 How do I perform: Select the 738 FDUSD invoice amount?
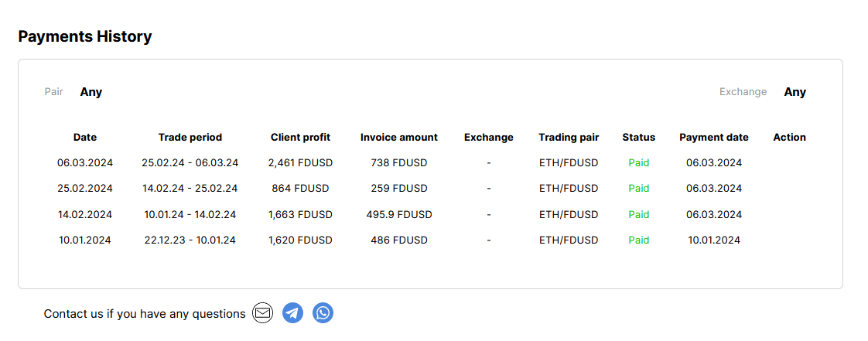point(399,162)
